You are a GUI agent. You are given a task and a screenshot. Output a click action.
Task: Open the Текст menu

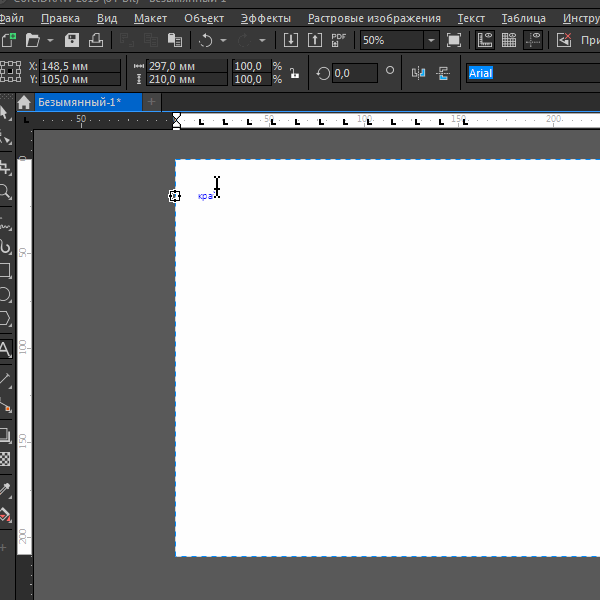471,18
